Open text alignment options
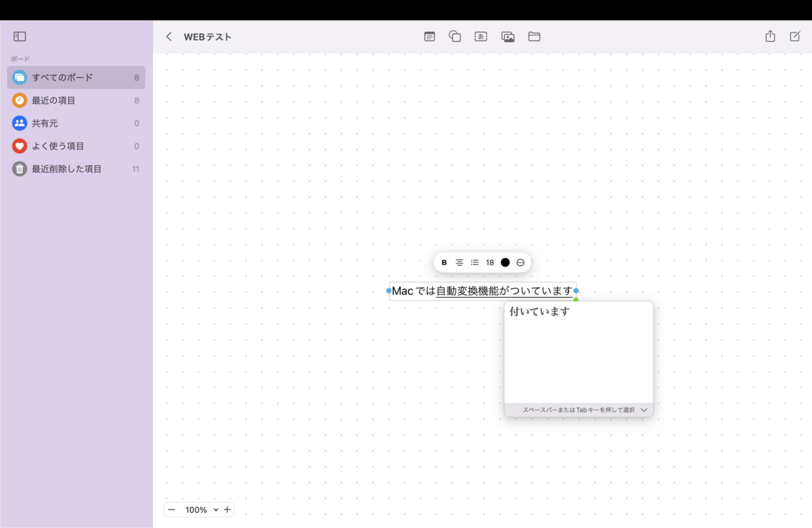Screen dimensions: 812x528 [x=459, y=263]
